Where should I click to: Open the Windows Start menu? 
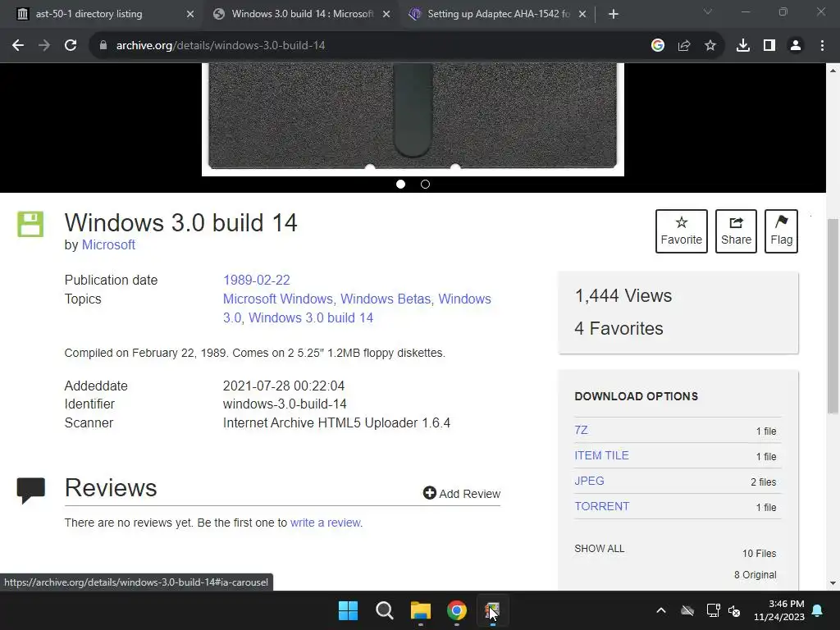pyautogui.click(x=348, y=610)
